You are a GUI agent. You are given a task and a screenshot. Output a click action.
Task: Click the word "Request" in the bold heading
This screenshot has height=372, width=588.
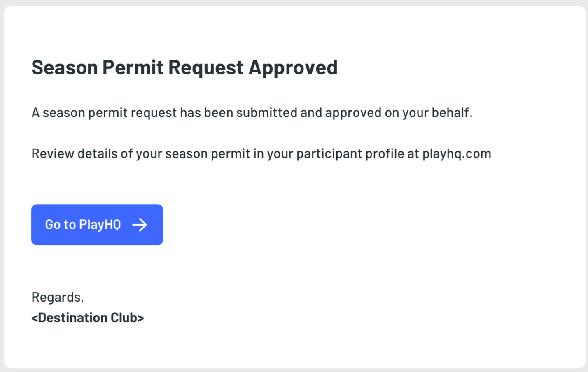(205, 67)
